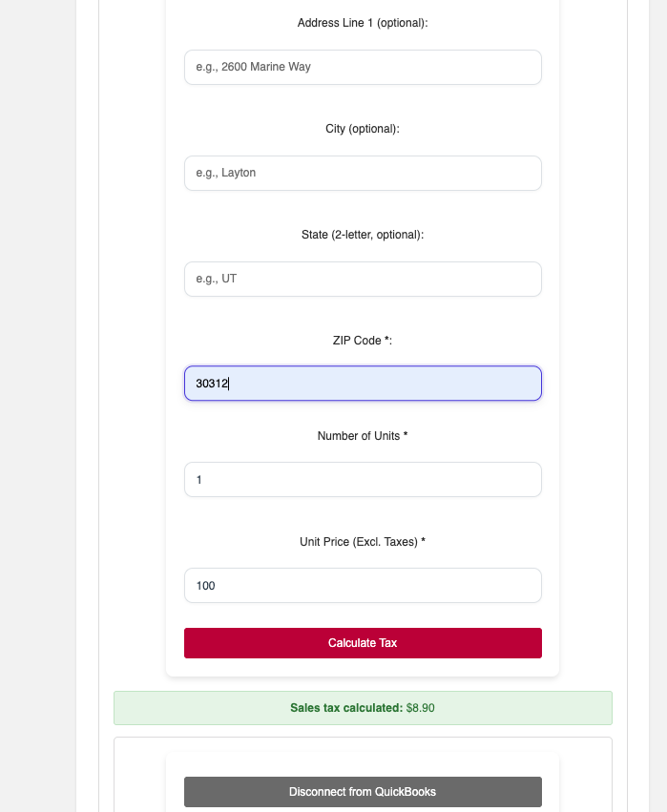Screen dimensions: 667x812
Task: Click the Unit Price label
Action: pos(363,542)
